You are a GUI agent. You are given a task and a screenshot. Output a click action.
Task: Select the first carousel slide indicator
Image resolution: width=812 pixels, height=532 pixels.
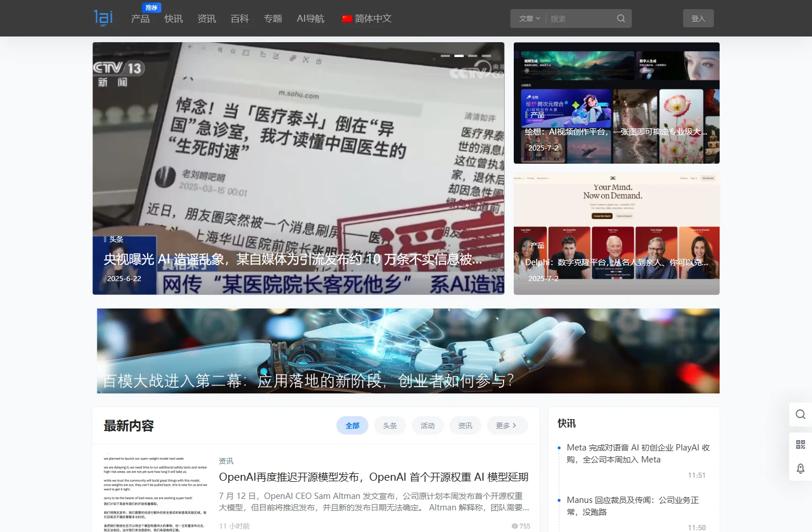445,56
